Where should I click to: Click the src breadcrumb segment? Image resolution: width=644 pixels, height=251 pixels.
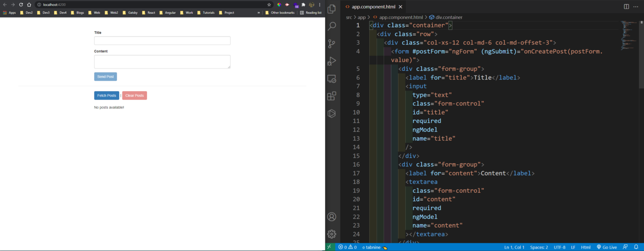pyautogui.click(x=349, y=17)
